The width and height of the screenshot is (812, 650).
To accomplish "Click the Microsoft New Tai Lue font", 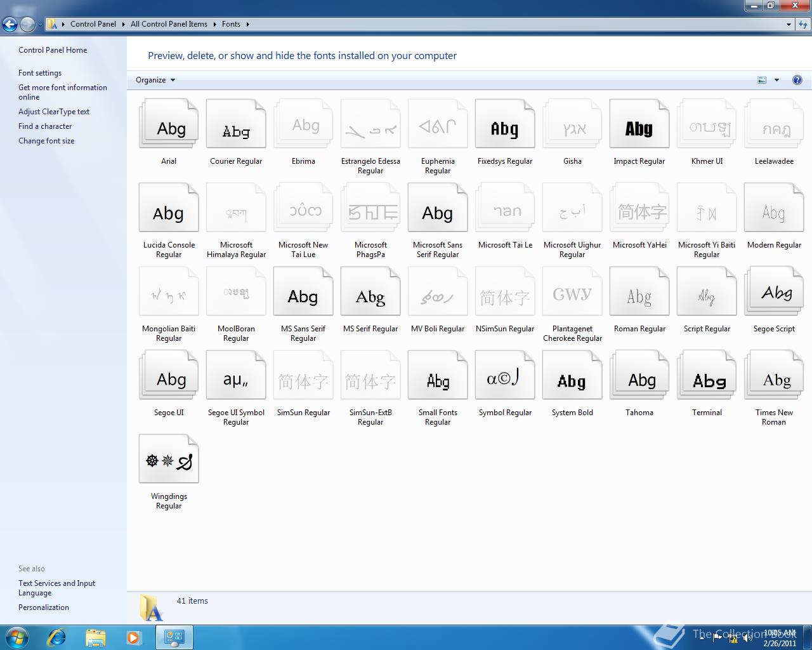I will click(303, 208).
